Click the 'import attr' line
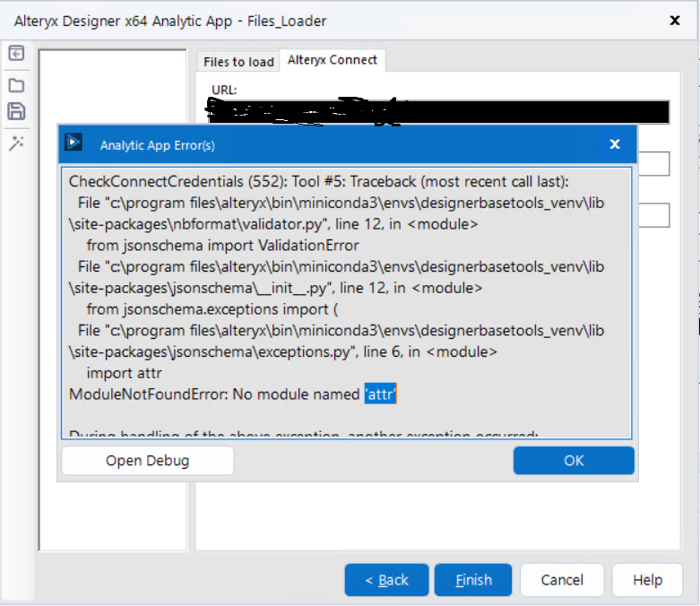This screenshot has height=606, width=700. pyautogui.click(x=124, y=373)
